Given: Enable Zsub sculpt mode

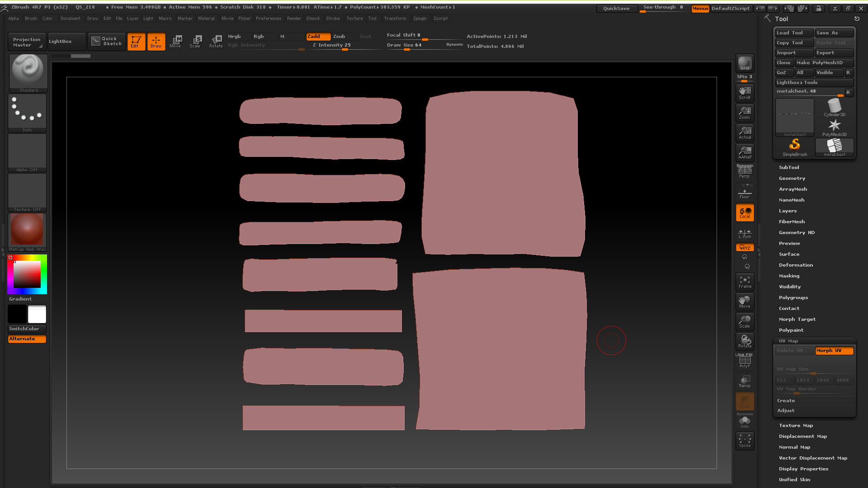Looking at the screenshot, I should tap(344, 37).
